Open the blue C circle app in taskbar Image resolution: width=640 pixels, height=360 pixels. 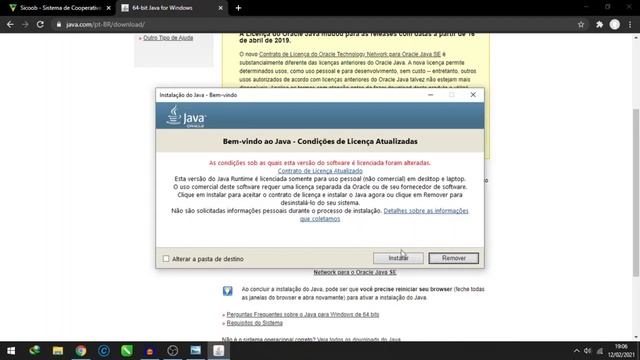click(104, 351)
